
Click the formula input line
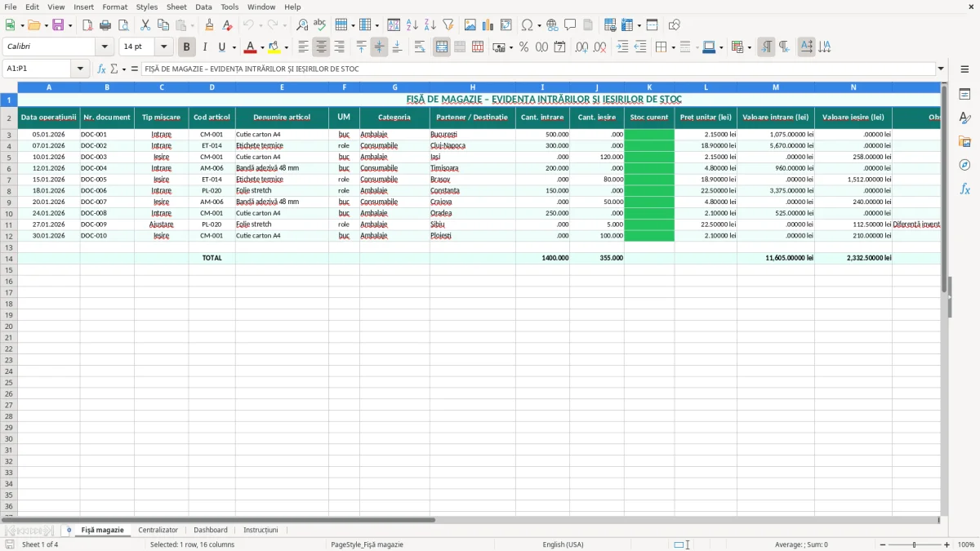538,69
